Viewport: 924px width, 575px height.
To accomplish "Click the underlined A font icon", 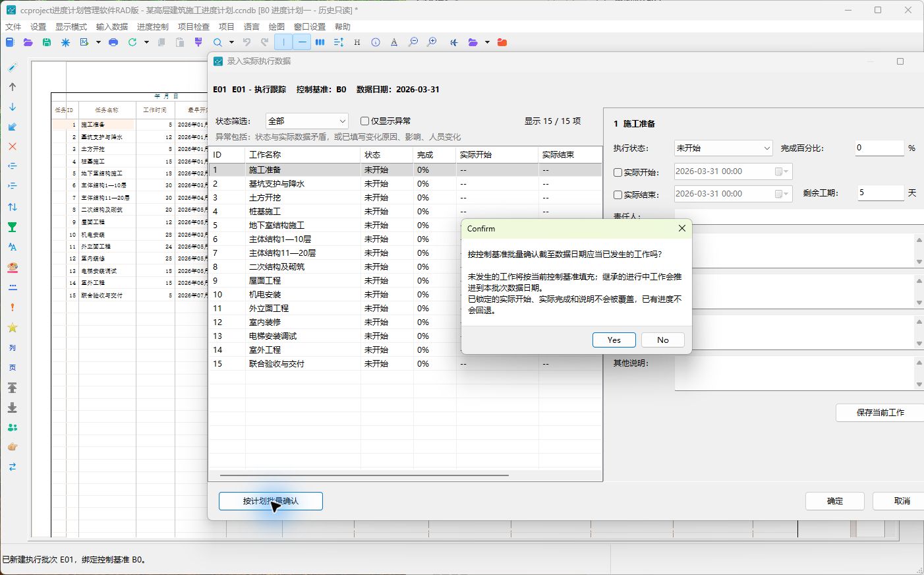I will pyautogui.click(x=394, y=42).
